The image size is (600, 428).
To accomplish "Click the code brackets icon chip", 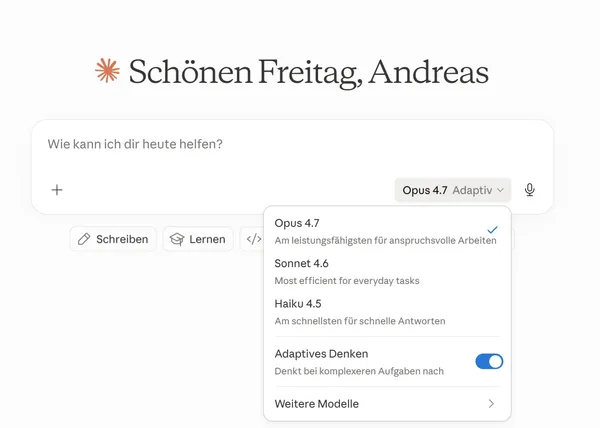I will (253, 239).
